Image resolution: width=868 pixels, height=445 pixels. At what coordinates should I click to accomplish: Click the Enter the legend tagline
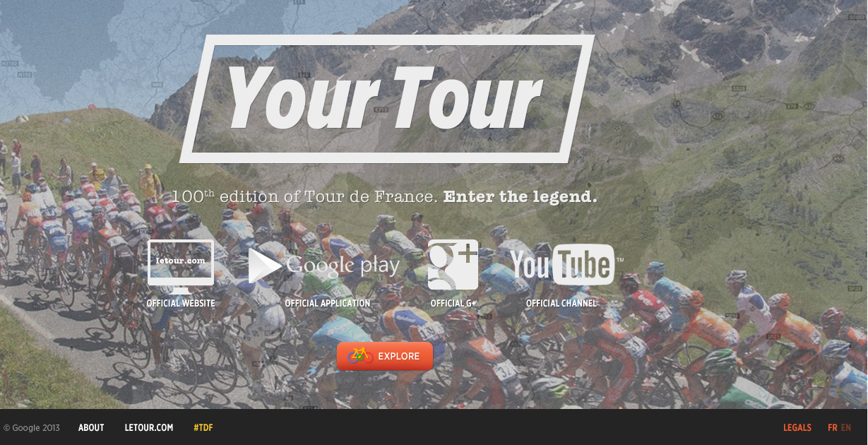[x=521, y=197]
